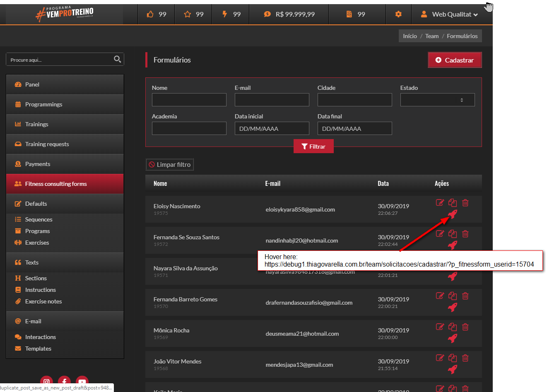Click the thumbs-up likes counter in top bar
This screenshot has height=392, width=547.
pos(156,14)
